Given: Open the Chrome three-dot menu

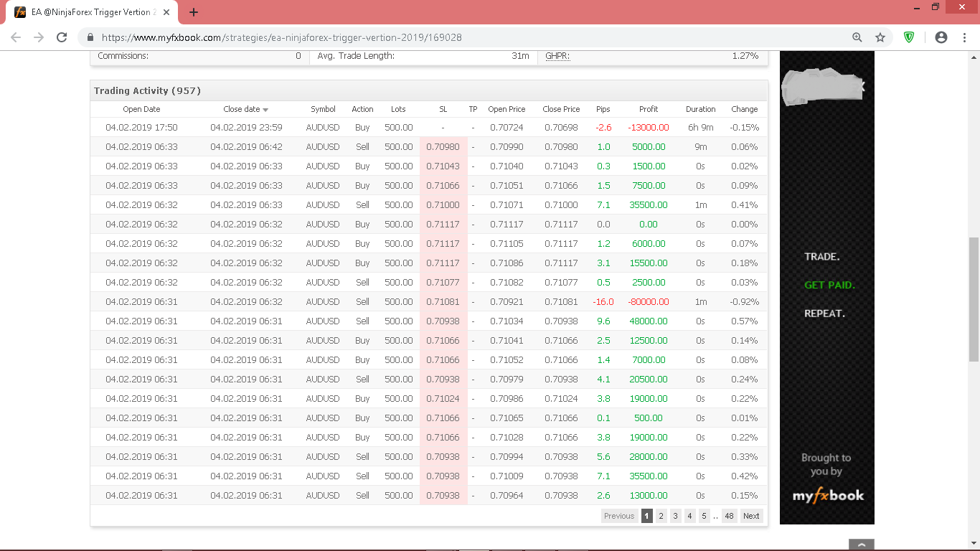Looking at the screenshot, I should point(964,37).
